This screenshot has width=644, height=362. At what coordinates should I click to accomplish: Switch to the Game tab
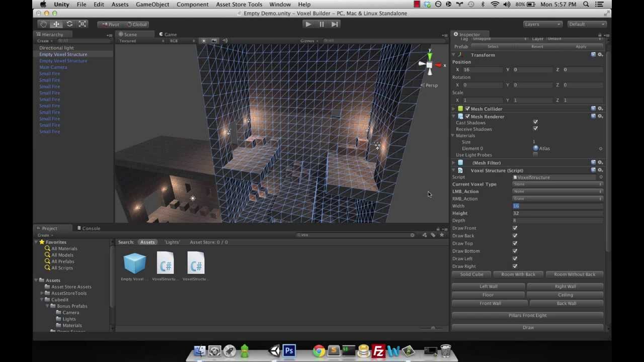[168, 35]
